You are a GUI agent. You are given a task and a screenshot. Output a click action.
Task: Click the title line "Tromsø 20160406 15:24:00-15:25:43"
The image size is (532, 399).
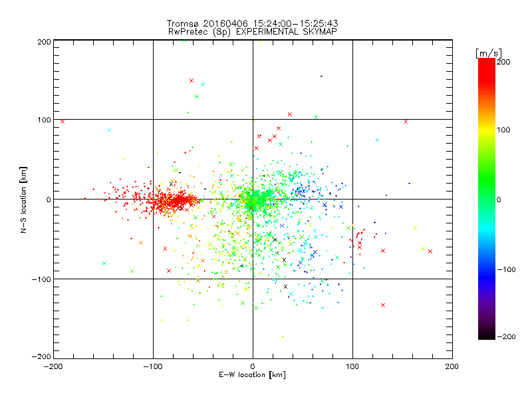point(253,23)
